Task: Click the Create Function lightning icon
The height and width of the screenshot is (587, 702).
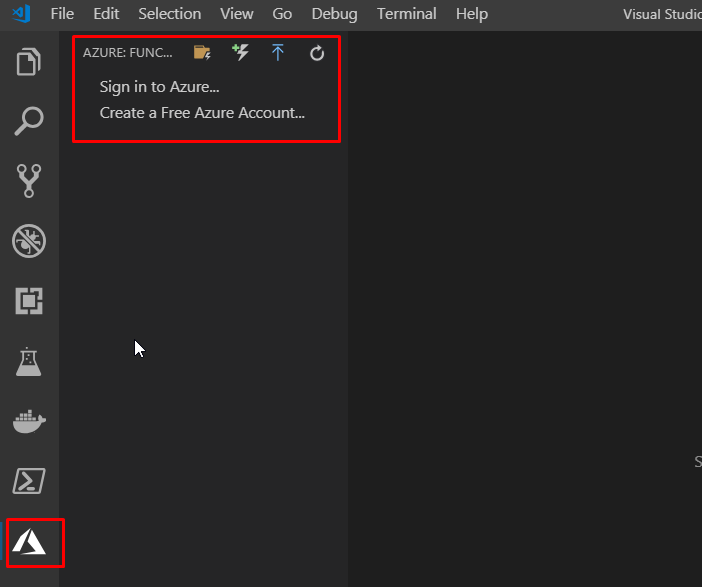Action: click(x=240, y=52)
